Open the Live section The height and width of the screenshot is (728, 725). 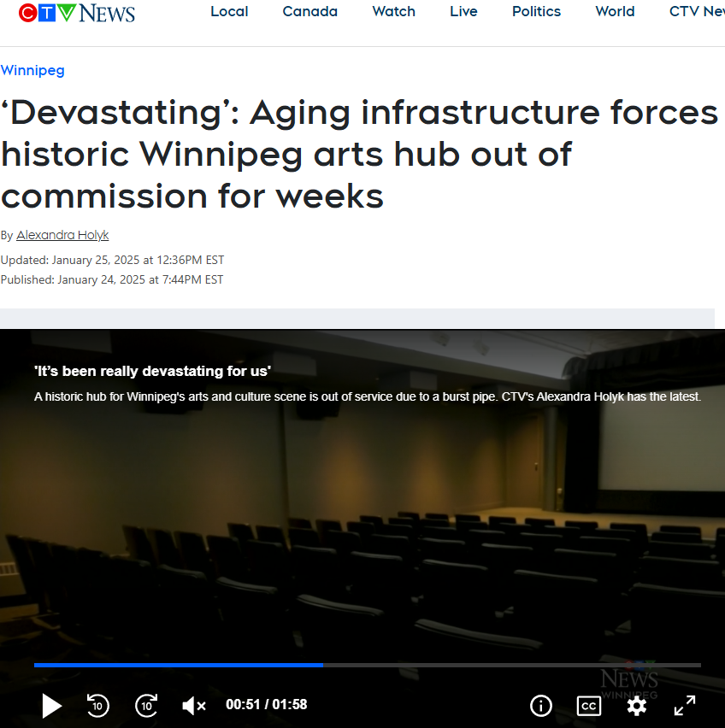[463, 11]
